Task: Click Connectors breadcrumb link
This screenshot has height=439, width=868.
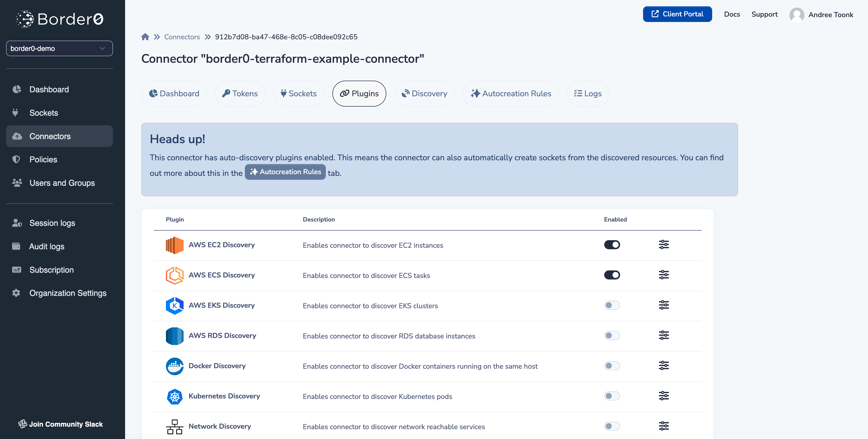Action: [182, 37]
